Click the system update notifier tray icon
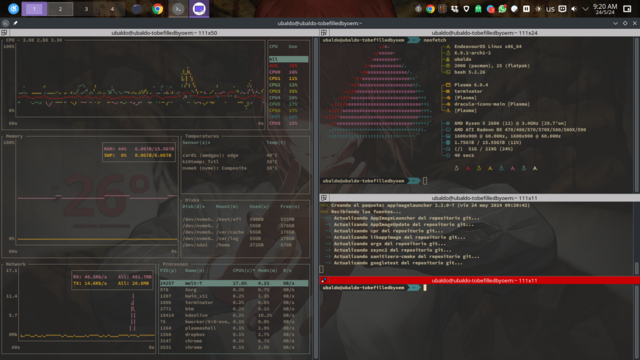The width and height of the screenshot is (640, 360). [418, 9]
